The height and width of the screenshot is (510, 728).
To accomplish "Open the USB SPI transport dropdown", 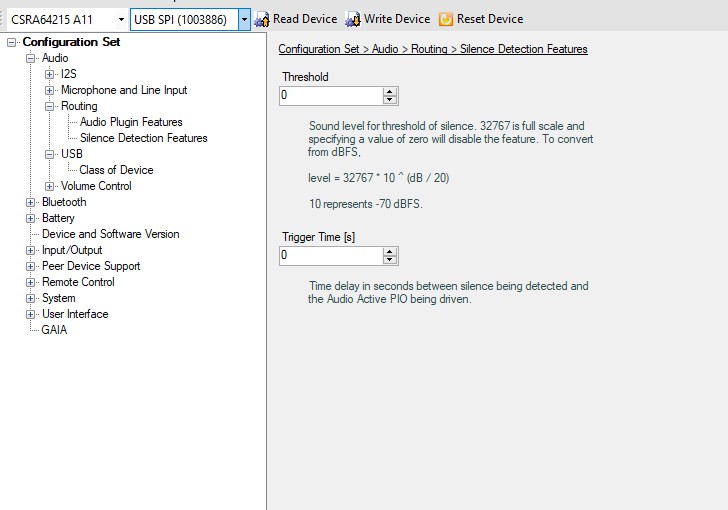I will [244, 19].
